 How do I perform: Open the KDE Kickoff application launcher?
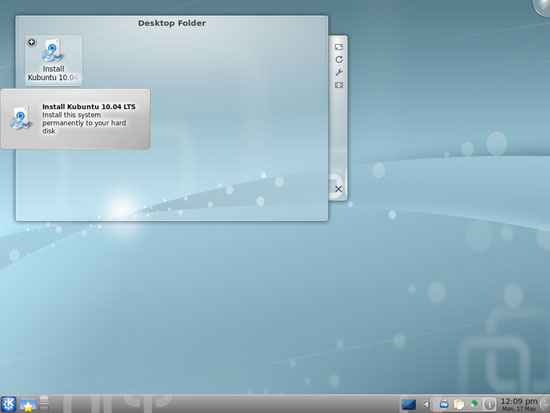point(8,404)
